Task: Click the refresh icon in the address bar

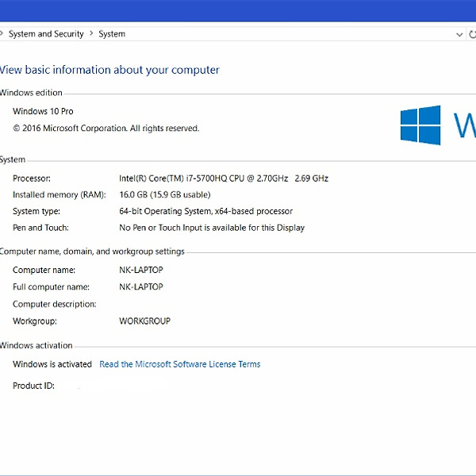Action: (x=471, y=34)
